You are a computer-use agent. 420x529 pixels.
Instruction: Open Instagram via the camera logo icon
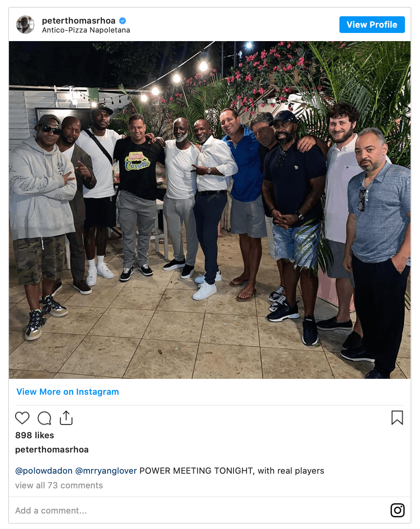click(398, 510)
